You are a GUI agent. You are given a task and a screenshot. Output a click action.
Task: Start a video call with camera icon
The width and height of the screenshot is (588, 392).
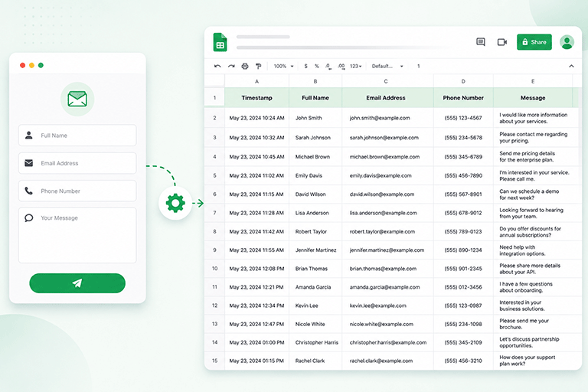(502, 42)
